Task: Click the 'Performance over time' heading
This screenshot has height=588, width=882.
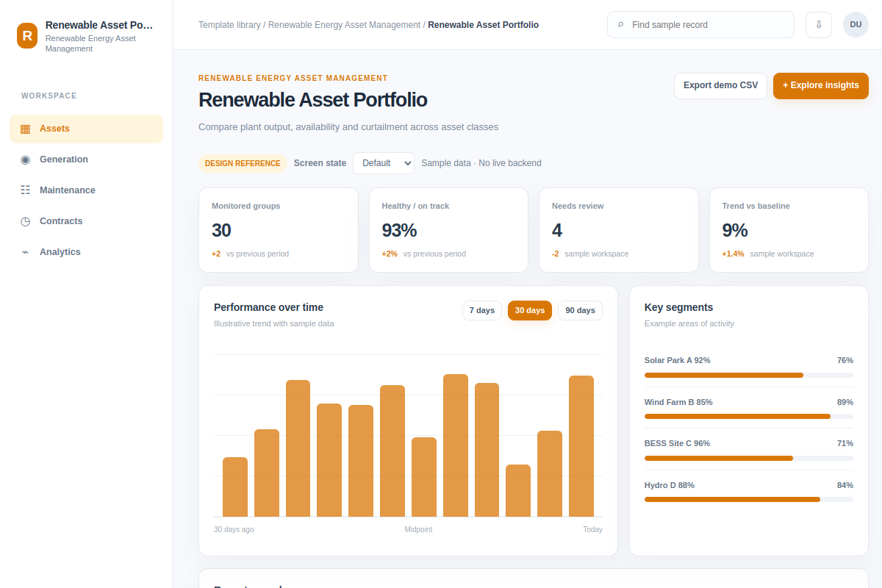Action: coord(268,307)
